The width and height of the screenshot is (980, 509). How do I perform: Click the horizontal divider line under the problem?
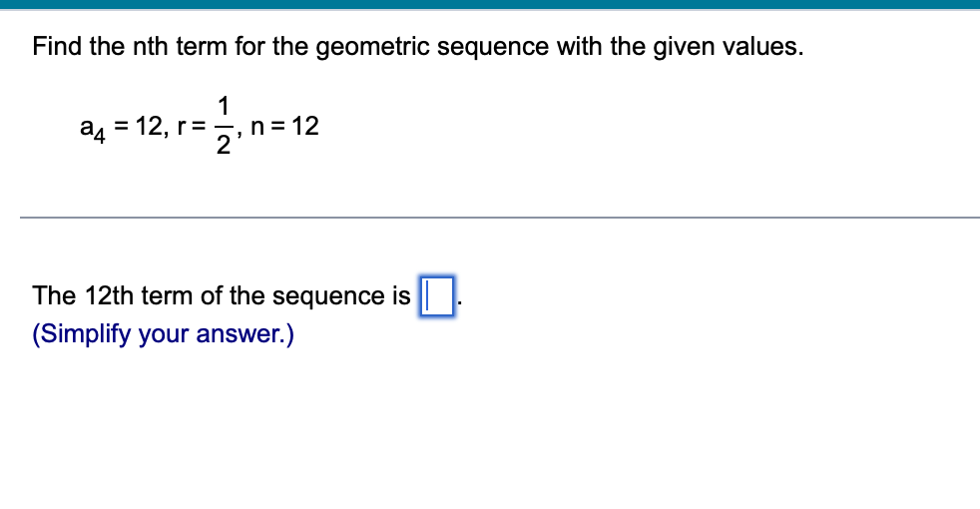point(499,218)
